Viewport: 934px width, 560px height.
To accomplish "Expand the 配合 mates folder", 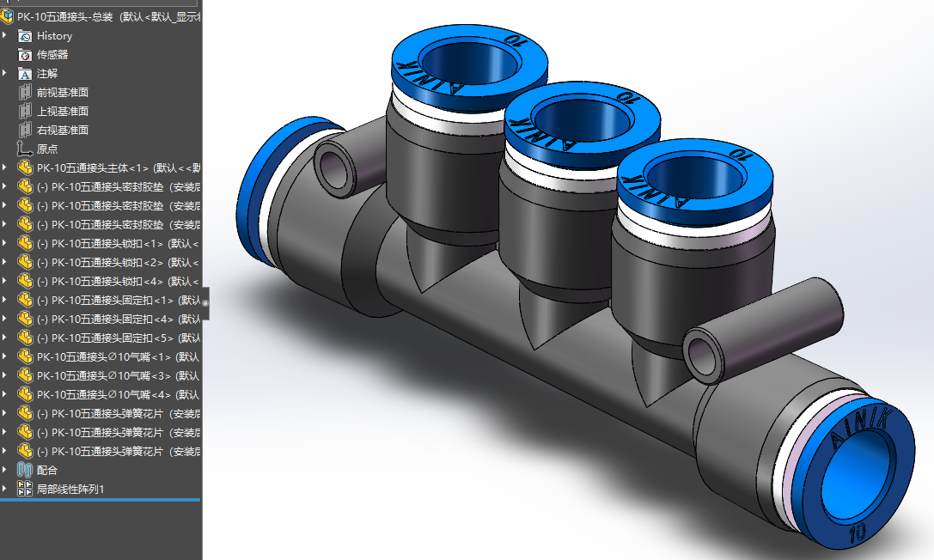I will (5, 470).
